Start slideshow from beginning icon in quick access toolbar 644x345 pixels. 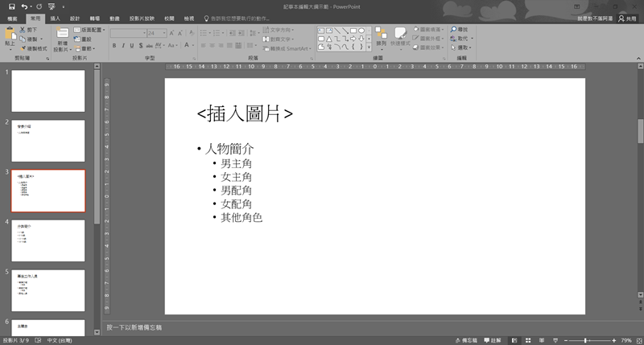pos(52,6)
